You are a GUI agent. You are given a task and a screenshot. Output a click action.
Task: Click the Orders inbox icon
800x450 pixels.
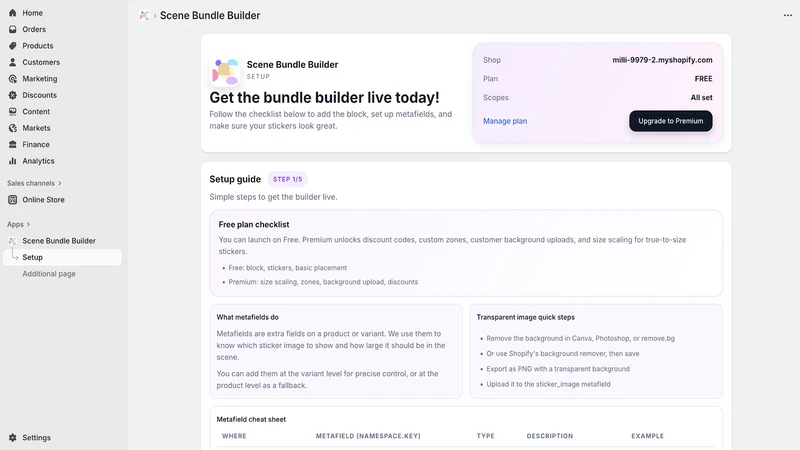(x=13, y=29)
